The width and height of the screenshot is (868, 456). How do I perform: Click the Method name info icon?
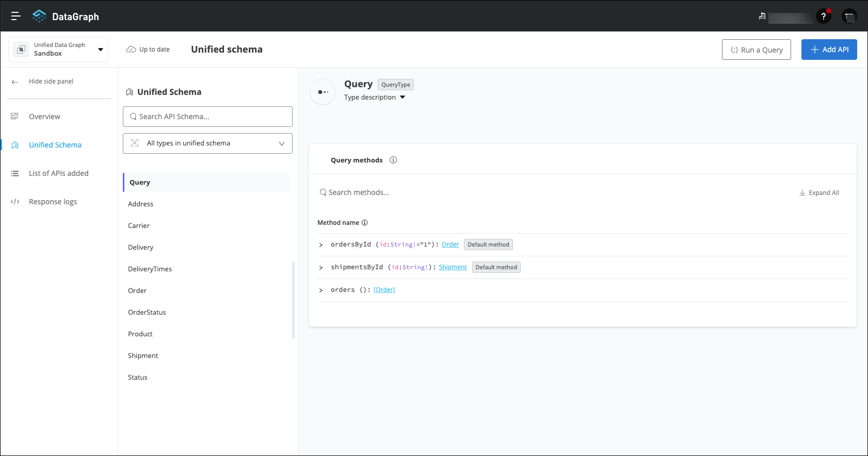(364, 223)
